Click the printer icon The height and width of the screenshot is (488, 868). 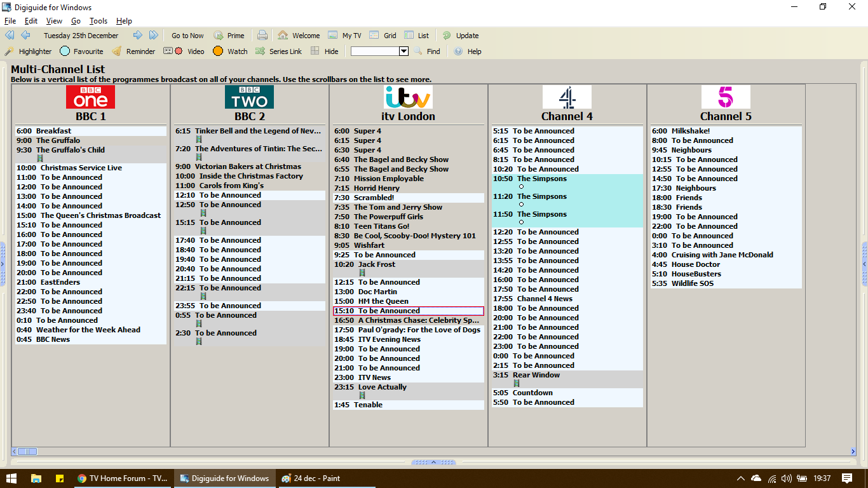pyautogui.click(x=262, y=36)
